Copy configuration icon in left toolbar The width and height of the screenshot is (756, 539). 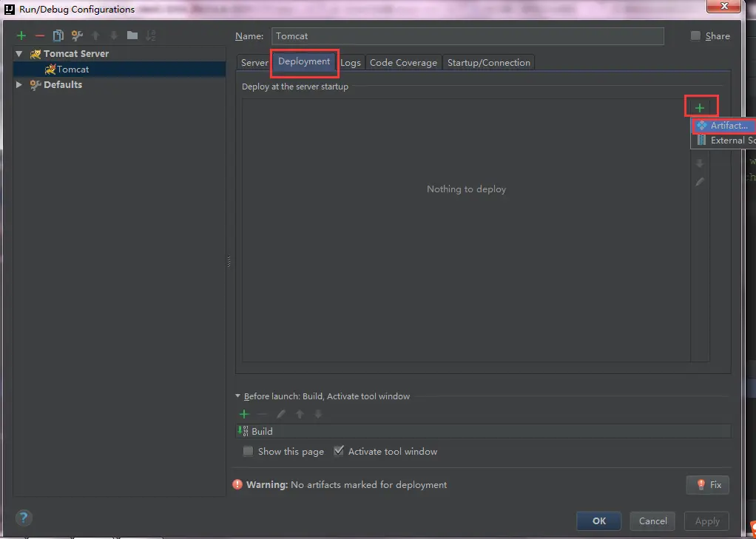coord(58,35)
